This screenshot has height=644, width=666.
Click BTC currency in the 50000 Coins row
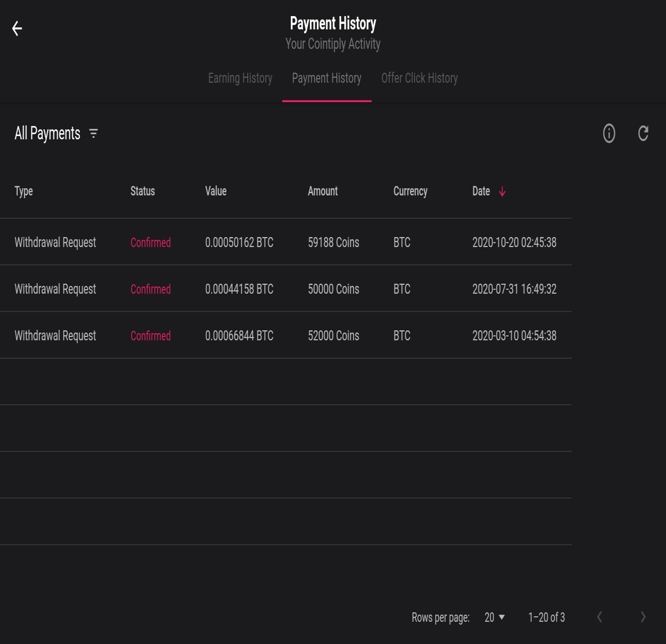pos(402,289)
